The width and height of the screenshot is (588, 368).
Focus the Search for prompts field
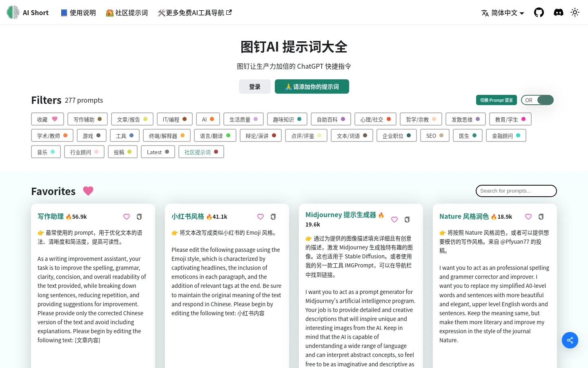click(x=516, y=191)
